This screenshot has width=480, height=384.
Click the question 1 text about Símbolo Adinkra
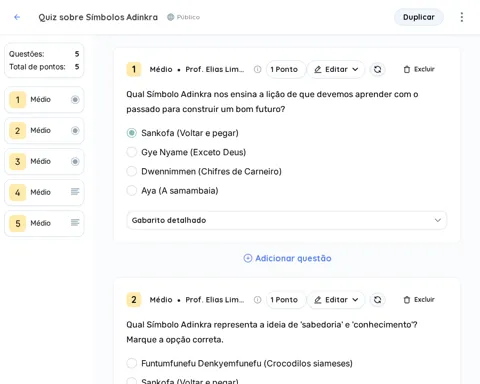(x=272, y=102)
